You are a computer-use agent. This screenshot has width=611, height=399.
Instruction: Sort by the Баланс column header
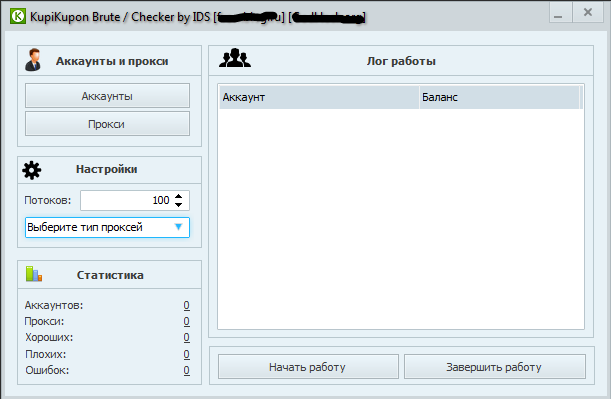click(x=500, y=97)
